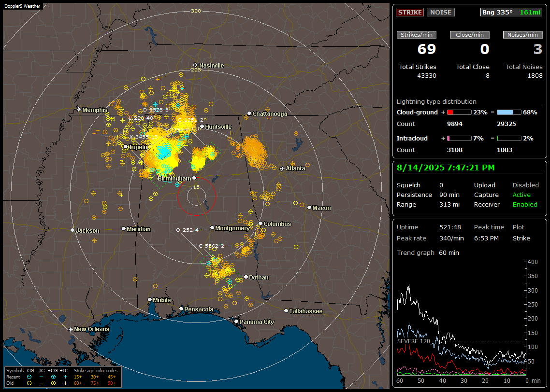The width and height of the screenshot is (550, 392).
Task: Click the Recent +CG symbol in legend
Action: click(53, 377)
